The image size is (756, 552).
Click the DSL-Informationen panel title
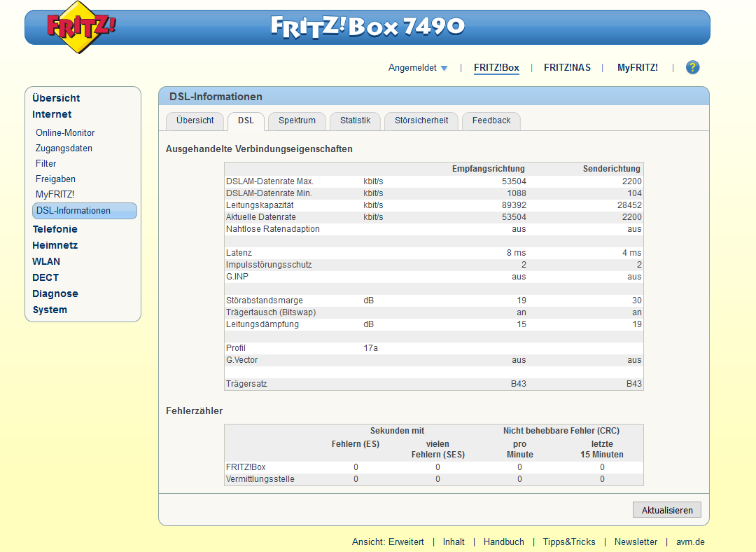click(216, 97)
